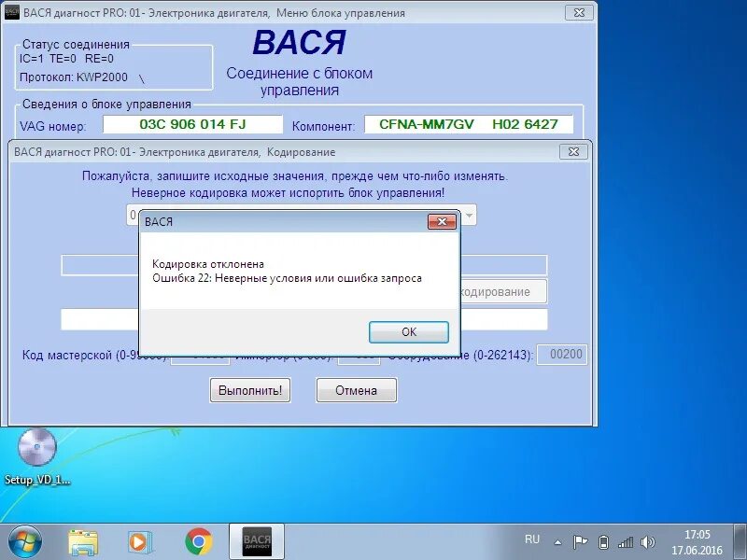Click OK in the ВАСЯ error dialog
The height and width of the screenshot is (560, 747).
click(409, 332)
